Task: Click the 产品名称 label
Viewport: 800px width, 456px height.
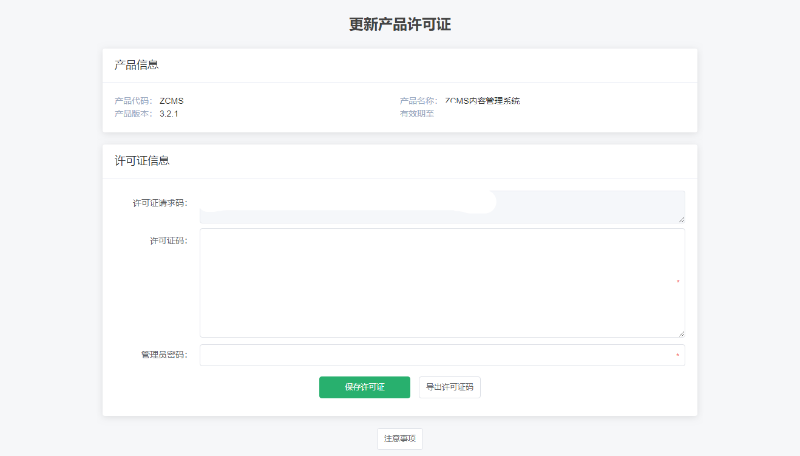Action: coord(418,101)
